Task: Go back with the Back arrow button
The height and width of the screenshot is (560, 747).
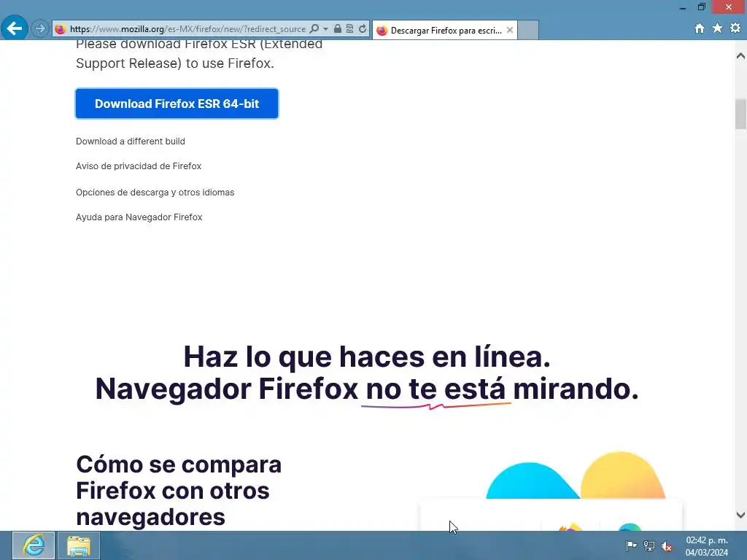Action: 15,28
